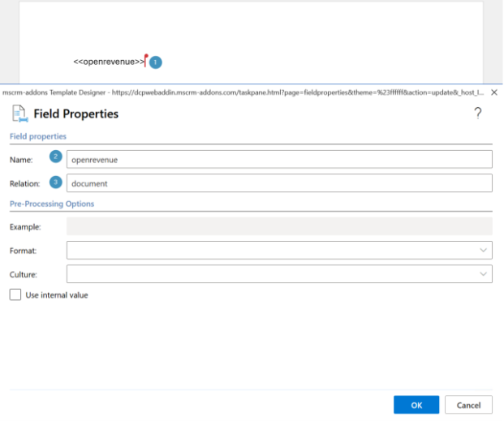Viewport: 504px width, 421px height.
Task: Select the <<openrevenue>> merge field in document
Action: pos(109,62)
